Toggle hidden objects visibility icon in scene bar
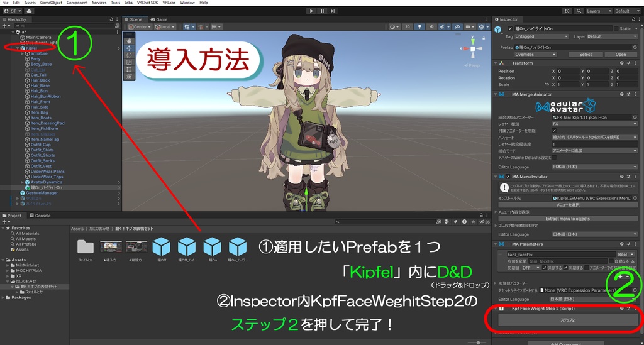Image resolution: width=644 pixels, height=345 pixels. [457, 26]
